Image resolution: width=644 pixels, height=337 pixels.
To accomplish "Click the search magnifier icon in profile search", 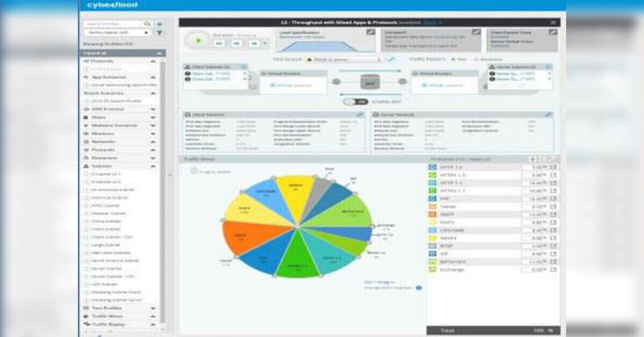I will pyautogui.click(x=148, y=24).
